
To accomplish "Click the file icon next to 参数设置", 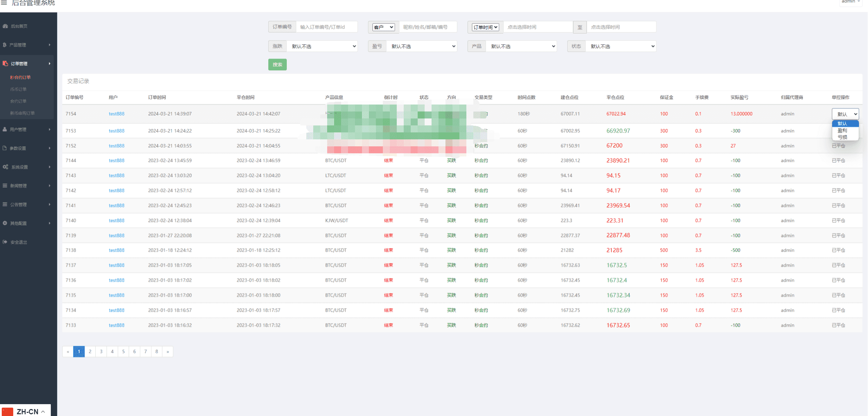I will [x=5, y=148].
